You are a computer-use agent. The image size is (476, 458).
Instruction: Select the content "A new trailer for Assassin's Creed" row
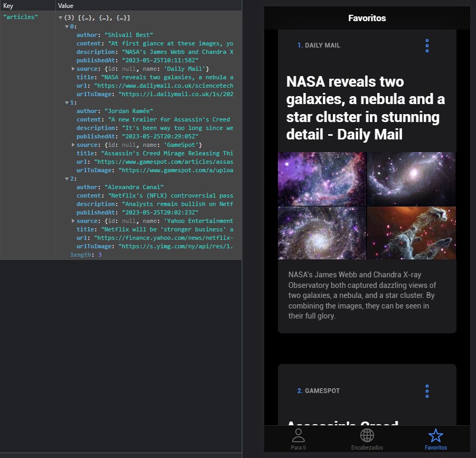click(153, 119)
